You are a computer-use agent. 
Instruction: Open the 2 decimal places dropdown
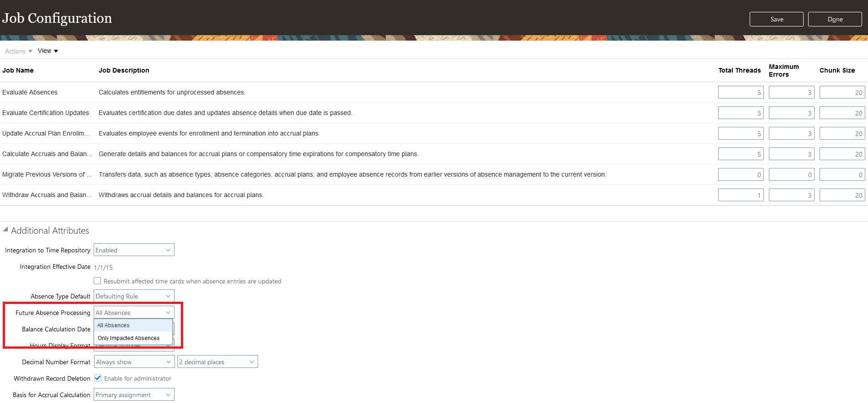217,361
